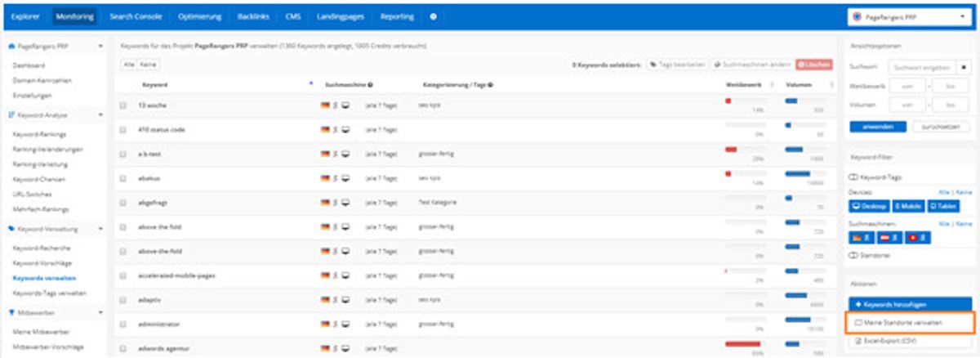Click the desktop device icon for adaptiv

click(345, 300)
